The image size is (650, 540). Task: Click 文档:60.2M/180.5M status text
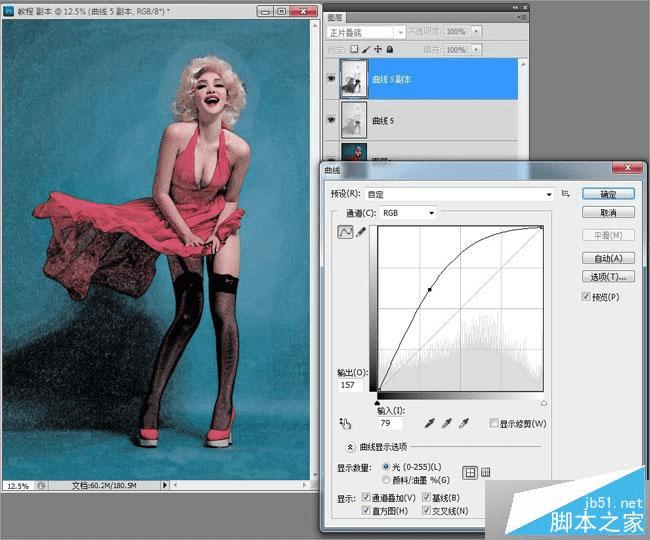click(x=104, y=485)
